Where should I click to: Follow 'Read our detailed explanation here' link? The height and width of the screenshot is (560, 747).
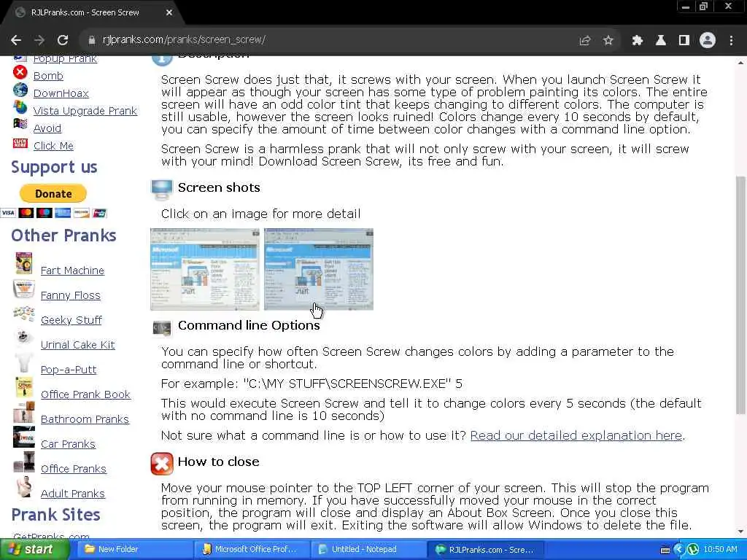pyautogui.click(x=576, y=435)
